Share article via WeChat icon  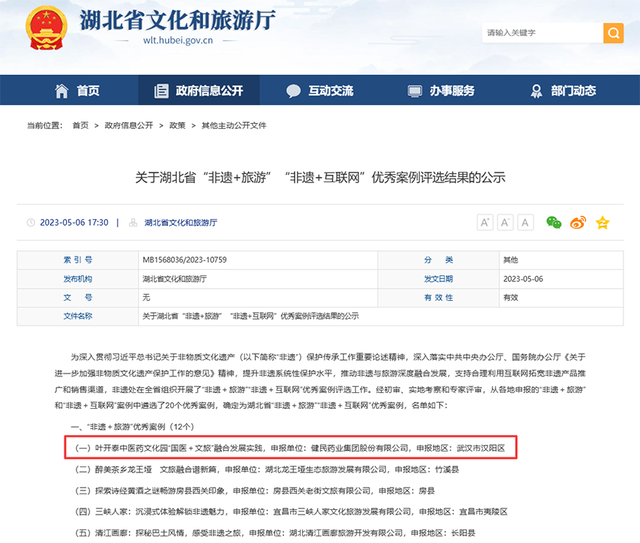[553, 222]
